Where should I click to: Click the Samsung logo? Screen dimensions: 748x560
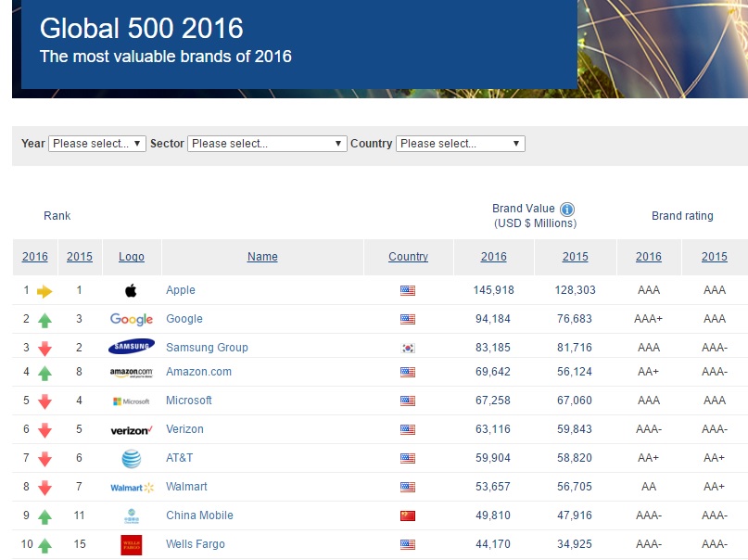click(x=132, y=347)
